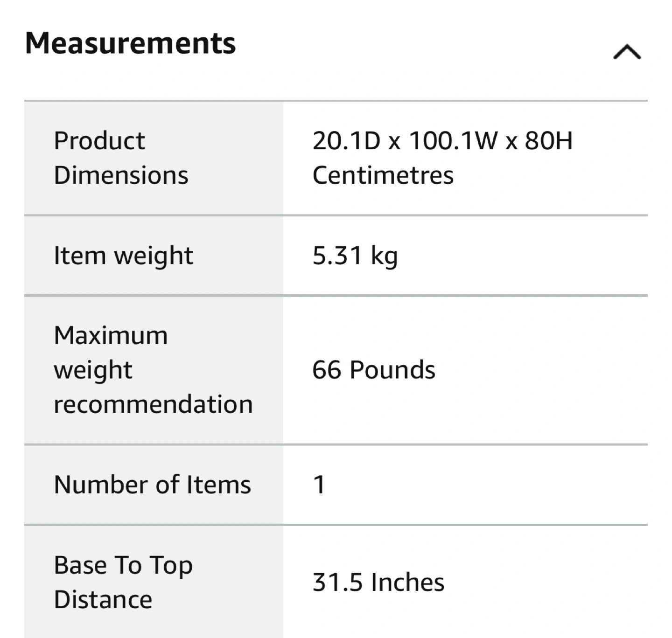Select the Number of Items label
The image size is (672, 638).
click(153, 484)
